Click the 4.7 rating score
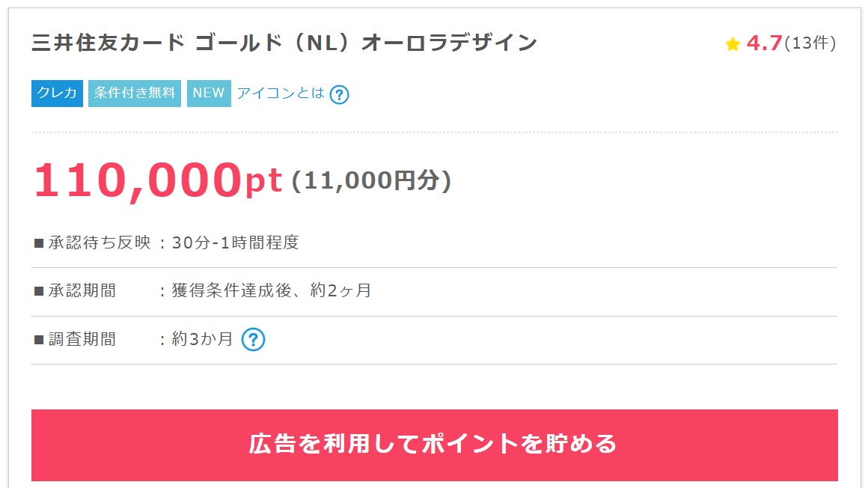868x488 pixels. pyautogui.click(x=764, y=43)
